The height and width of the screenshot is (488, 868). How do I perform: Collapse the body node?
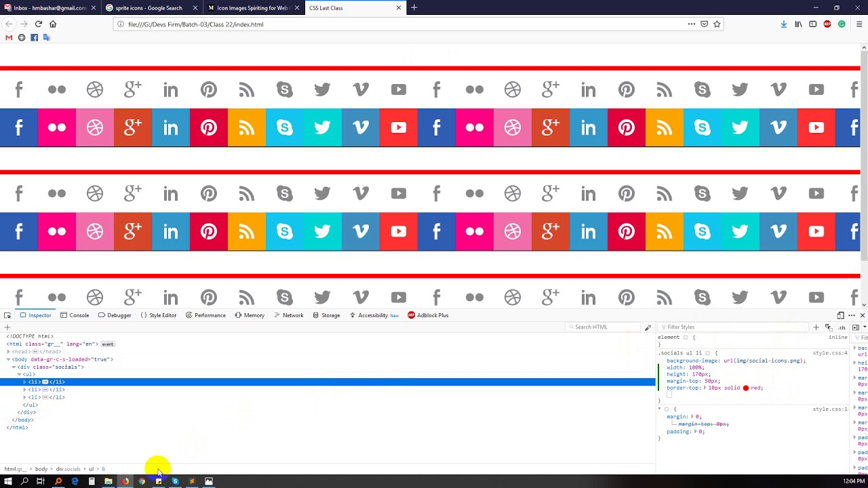point(8,359)
